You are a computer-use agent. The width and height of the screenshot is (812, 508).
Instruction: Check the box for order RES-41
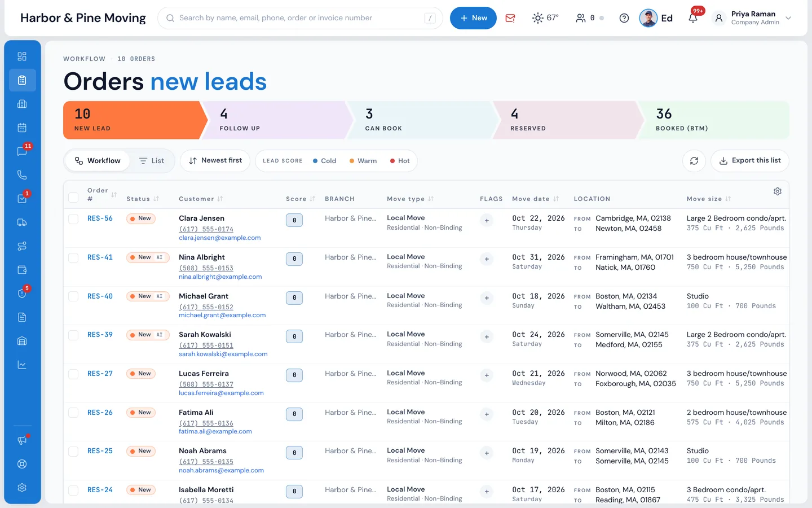pyautogui.click(x=73, y=258)
